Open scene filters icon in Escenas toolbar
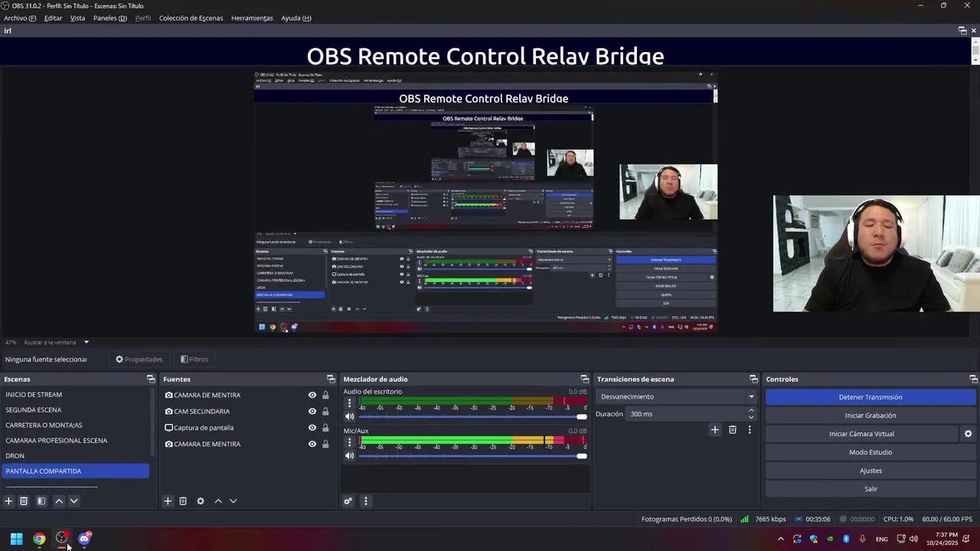The width and height of the screenshot is (980, 551). pos(41,501)
